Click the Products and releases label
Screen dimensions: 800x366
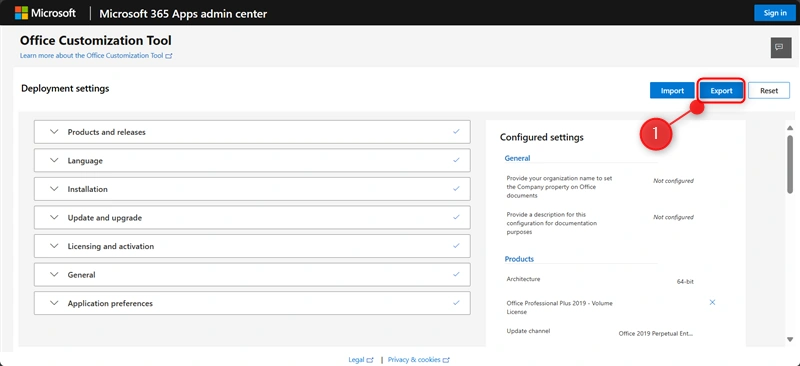tap(107, 132)
